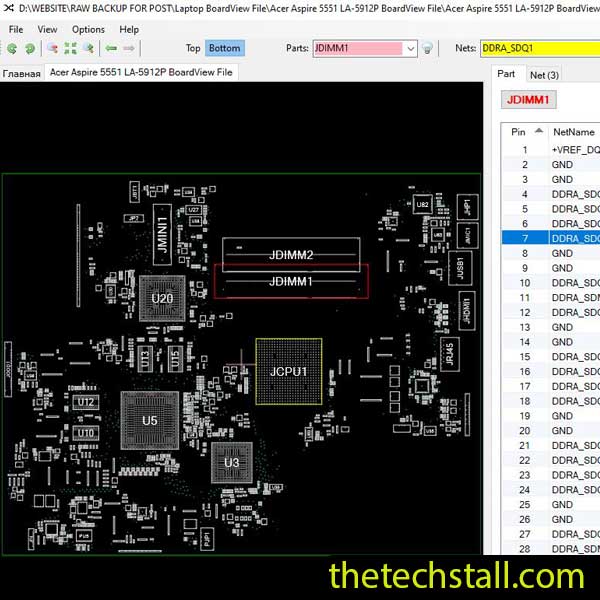This screenshot has height=600, width=600.
Task: Select chip U5 on the board
Action: [x=150, y=420]
